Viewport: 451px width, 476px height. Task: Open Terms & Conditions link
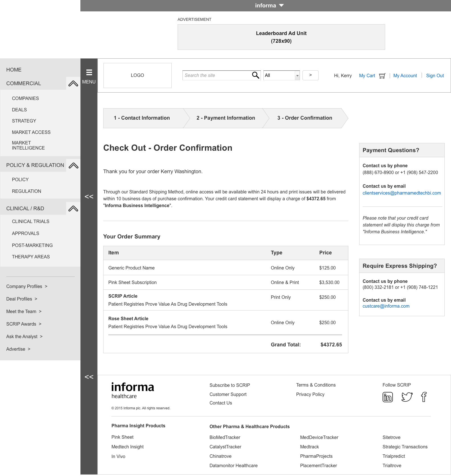tap(316, 385)
